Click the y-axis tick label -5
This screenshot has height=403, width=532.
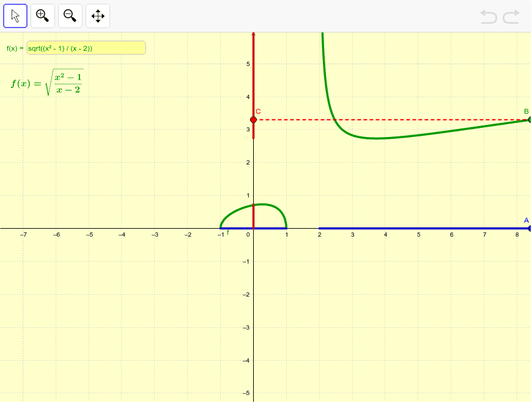coord(246,393)
